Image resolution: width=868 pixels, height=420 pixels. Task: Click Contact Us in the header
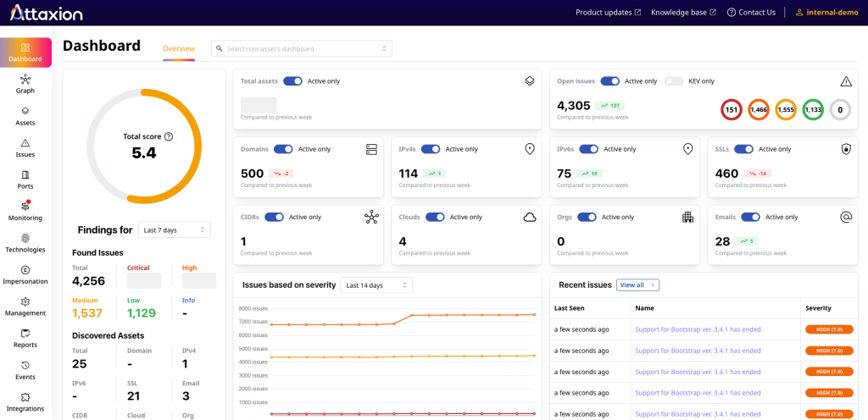pyautogui.click(x=751, y=12)
